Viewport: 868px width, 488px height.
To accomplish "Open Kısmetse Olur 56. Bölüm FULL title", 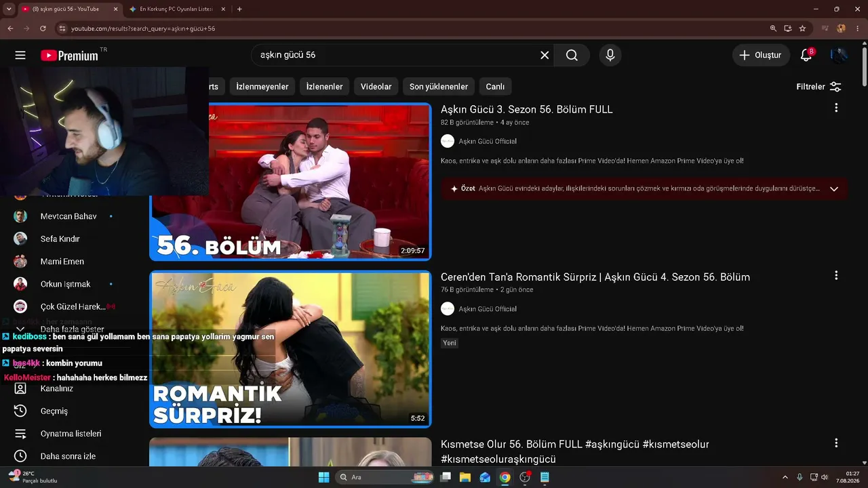I will 575,451.
